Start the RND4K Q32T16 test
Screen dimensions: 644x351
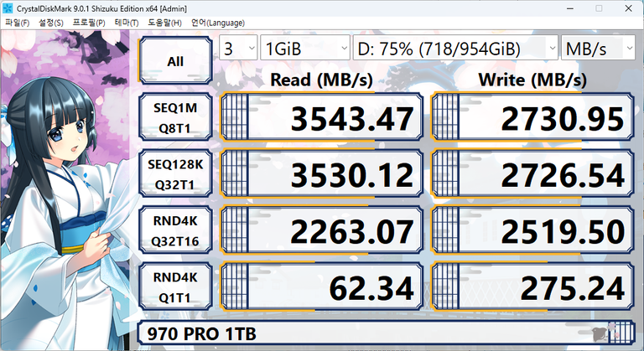point(175,230)
